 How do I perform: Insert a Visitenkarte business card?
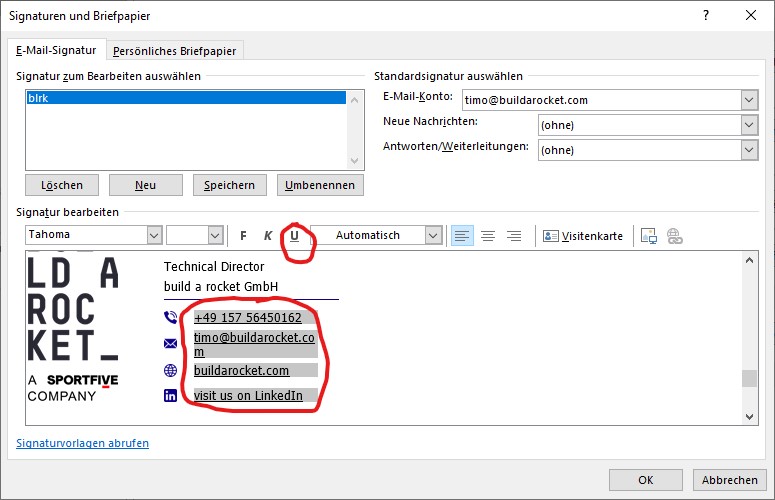(x=583, y=236)
